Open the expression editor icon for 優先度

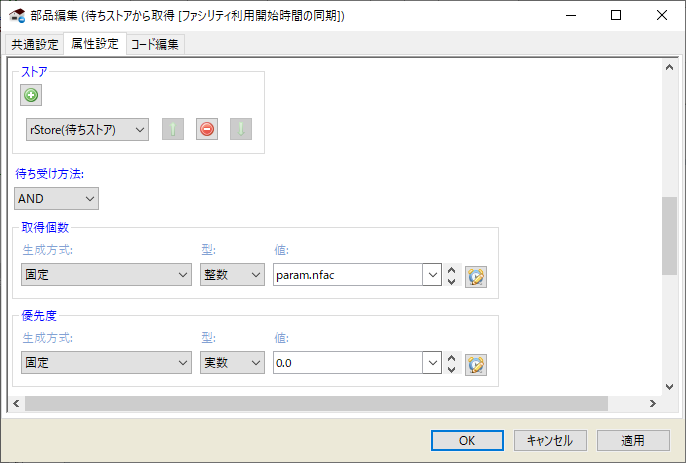[476, 363]
